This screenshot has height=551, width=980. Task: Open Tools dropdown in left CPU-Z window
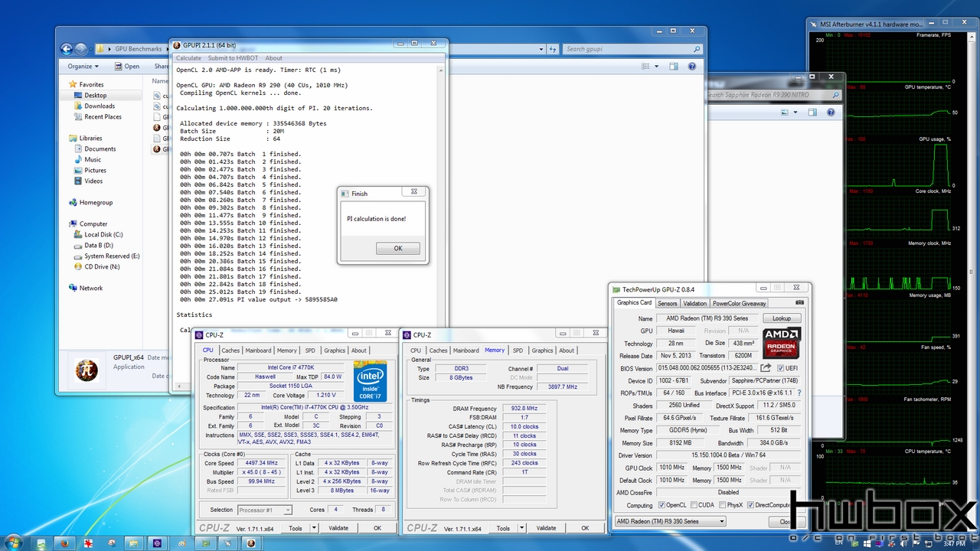click(x=300, y=528)
